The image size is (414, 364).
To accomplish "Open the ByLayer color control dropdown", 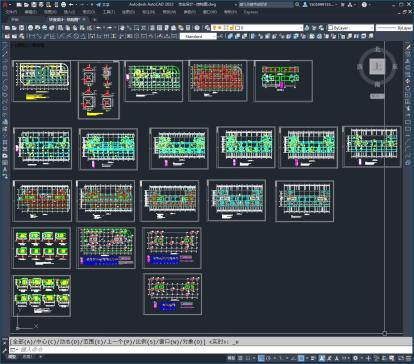I will (x=351, y=28).
